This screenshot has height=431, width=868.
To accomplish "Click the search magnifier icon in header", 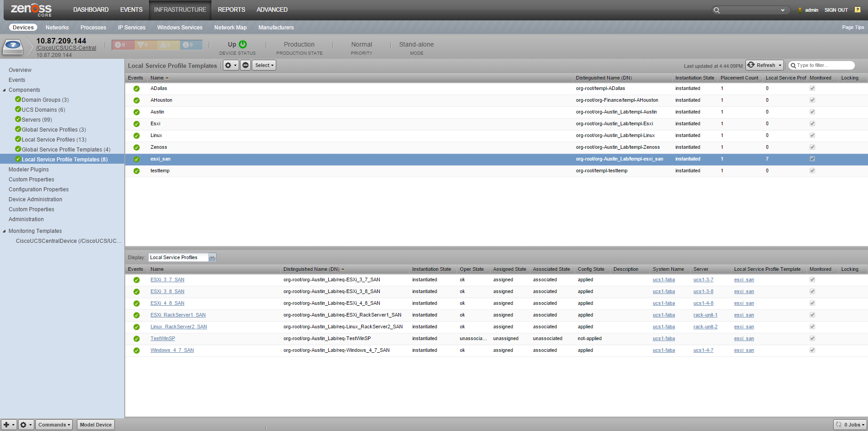I will (x=717, y=10).
